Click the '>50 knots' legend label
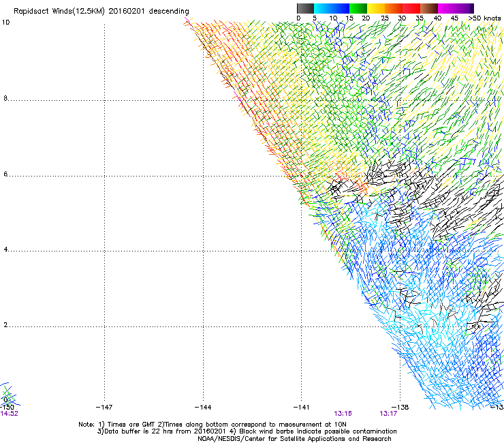Screen dimensions: 504x443 click(x=485, y=18)
